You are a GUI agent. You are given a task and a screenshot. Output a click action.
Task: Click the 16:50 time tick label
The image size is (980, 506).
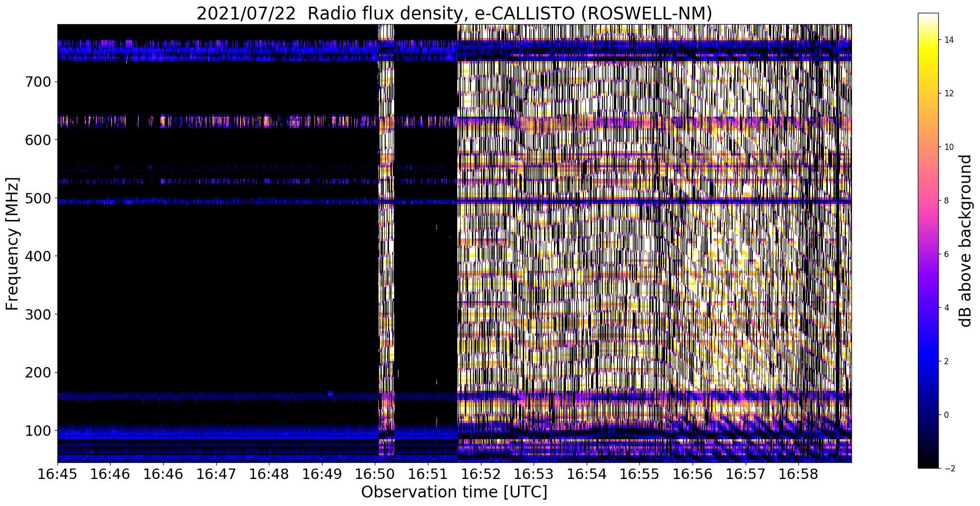[x=375, y=474]
